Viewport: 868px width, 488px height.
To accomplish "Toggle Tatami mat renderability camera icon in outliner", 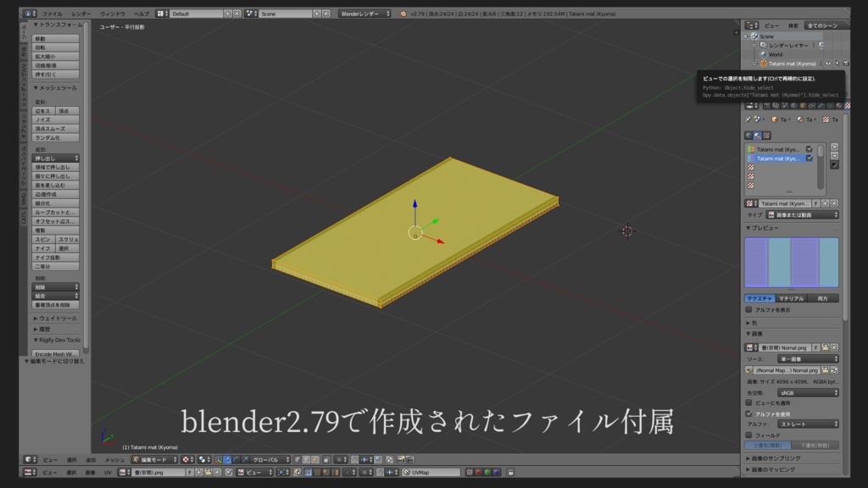I will point(846,64).
